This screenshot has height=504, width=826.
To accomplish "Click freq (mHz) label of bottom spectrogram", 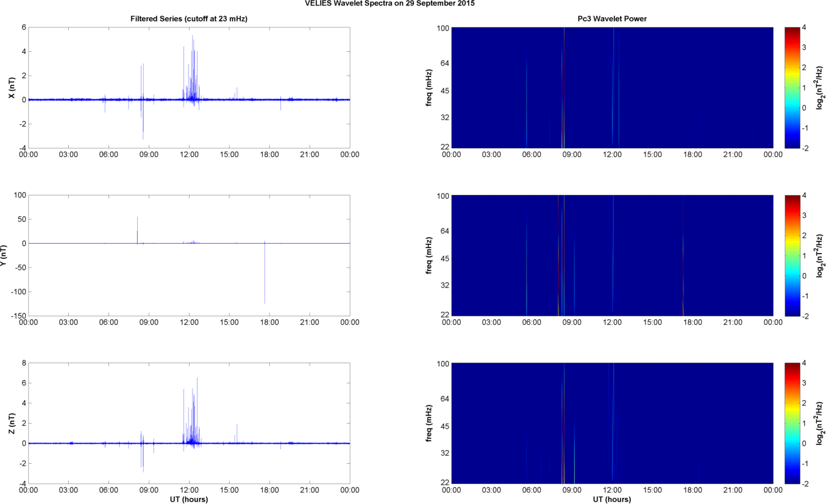I will click(430, 423).
